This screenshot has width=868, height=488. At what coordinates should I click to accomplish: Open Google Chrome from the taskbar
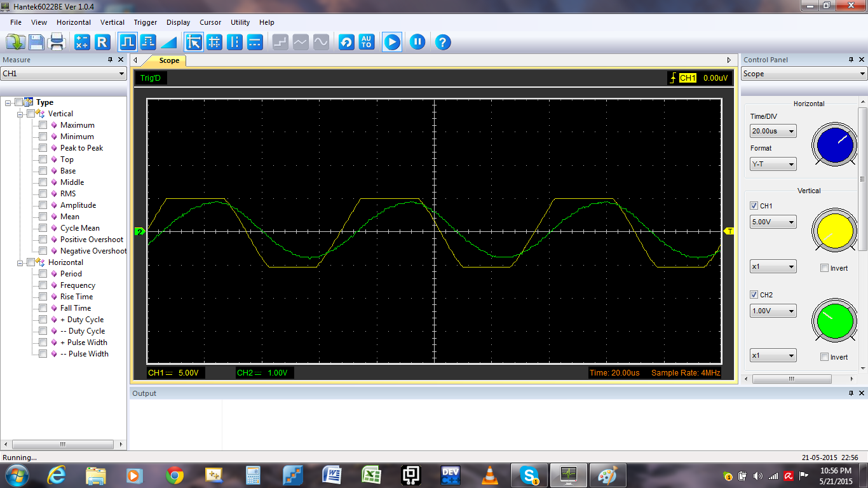(x=175, y=475)
